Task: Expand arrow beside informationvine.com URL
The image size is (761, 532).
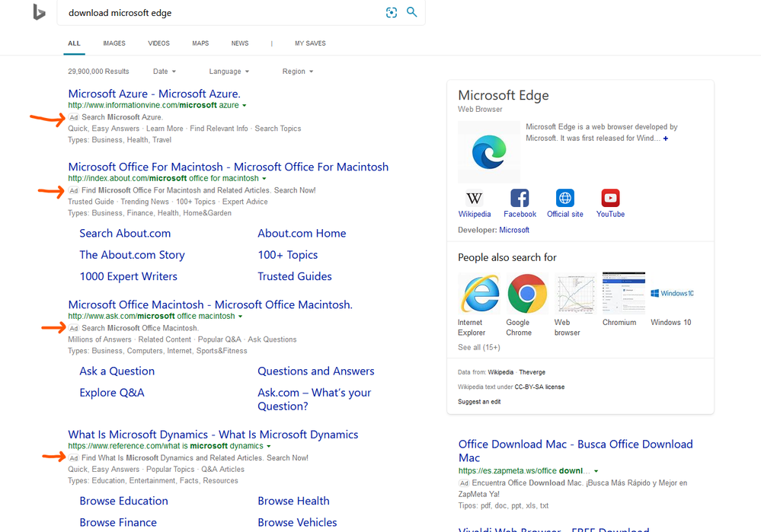Action: 244,105
